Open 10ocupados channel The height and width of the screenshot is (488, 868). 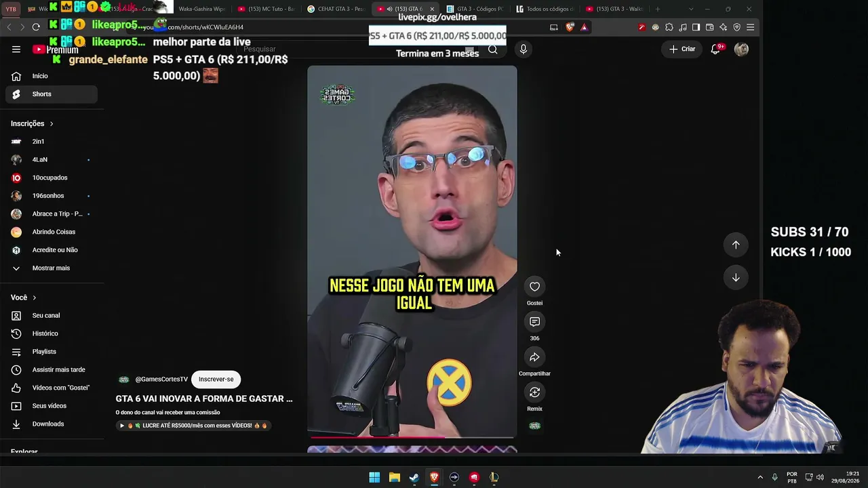[52, 178]
